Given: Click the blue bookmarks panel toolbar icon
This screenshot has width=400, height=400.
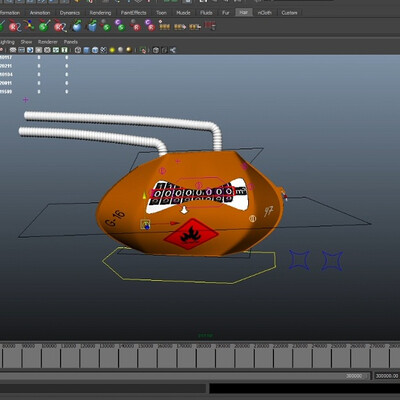Looking at the screenshot, I should pos(30,50).
